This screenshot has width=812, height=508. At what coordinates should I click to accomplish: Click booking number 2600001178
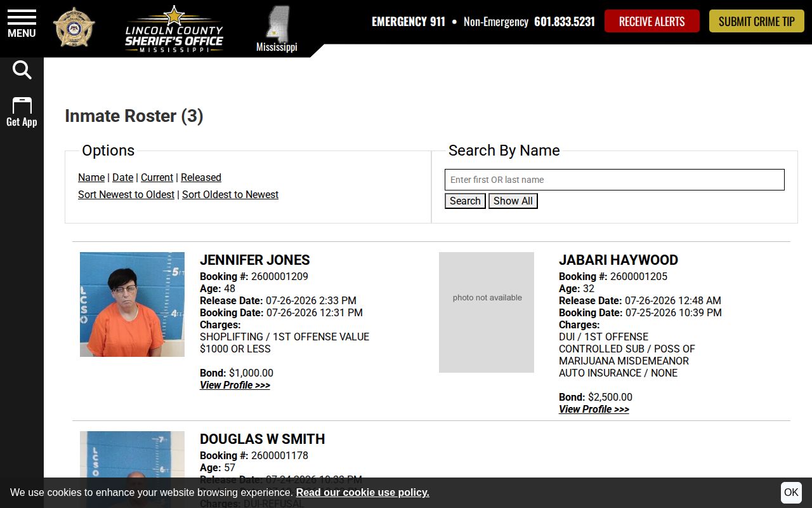280,455
